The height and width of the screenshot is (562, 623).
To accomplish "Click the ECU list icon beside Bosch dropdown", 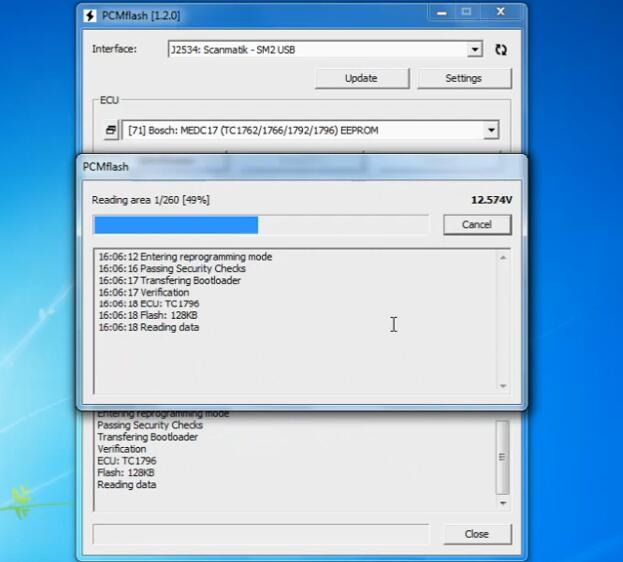I will 111,130.
